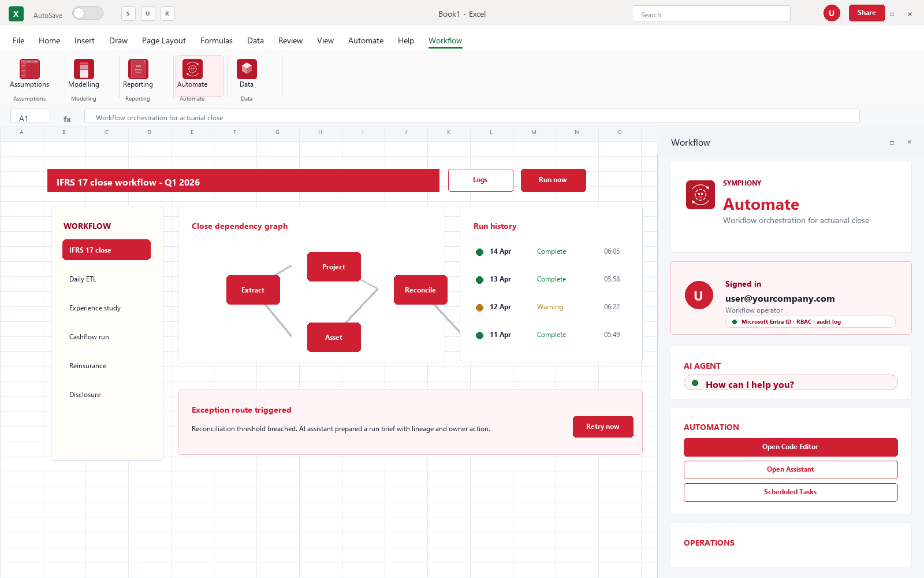Switch to the Review tab

tap(290, 40)
